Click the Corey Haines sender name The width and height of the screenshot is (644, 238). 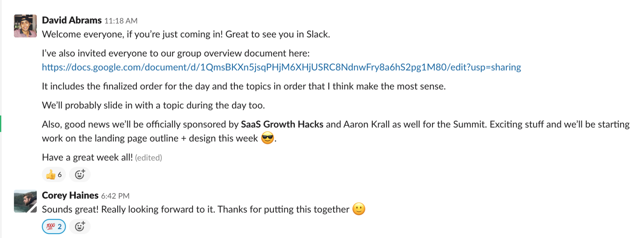(x=70, y=195)
